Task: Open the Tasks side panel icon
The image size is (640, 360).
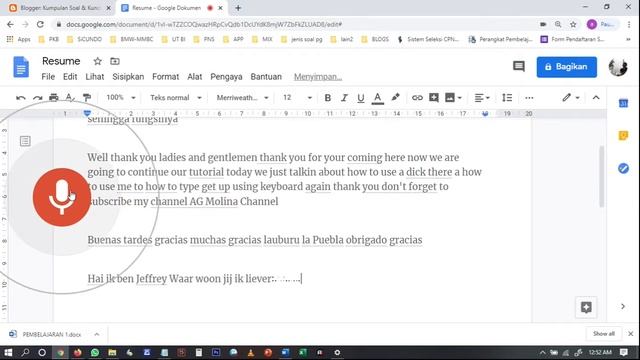Action: [623, 168]
